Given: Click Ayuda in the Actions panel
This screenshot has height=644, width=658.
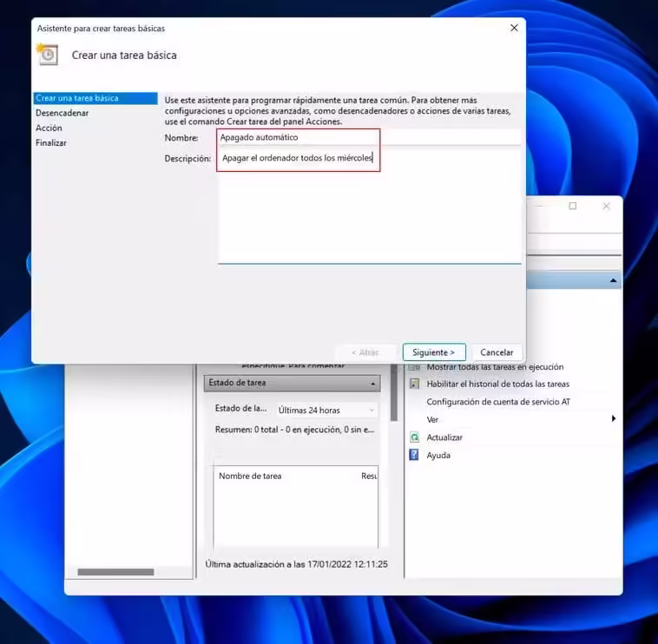Looking at the screenshot, I should pos(438,455).
